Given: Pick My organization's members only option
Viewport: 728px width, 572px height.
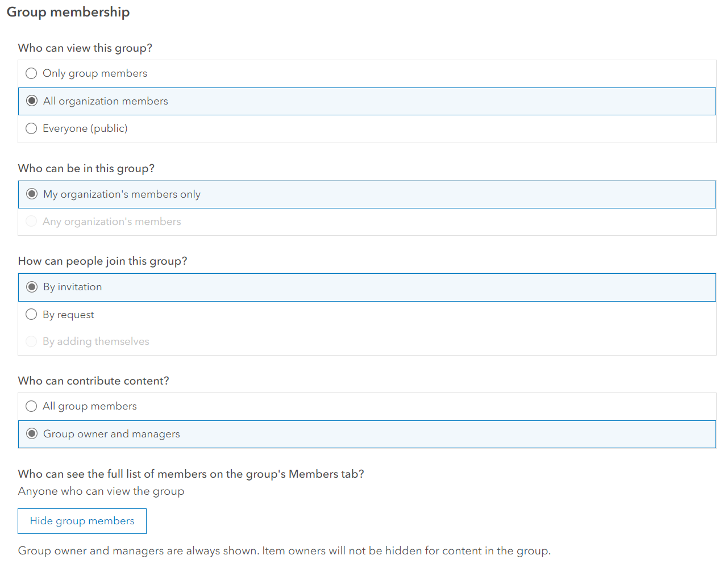Looking at the screenshot, I should point(32,194).
